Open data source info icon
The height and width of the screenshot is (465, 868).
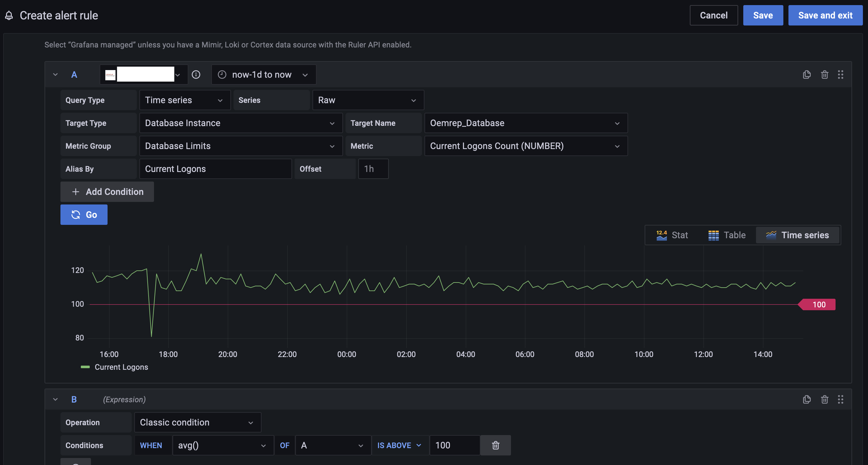point(196,75)
